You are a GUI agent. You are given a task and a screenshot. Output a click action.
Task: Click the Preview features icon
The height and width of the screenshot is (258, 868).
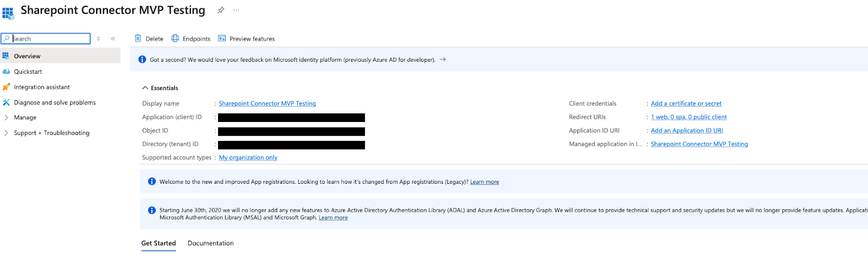pos(222,38)
